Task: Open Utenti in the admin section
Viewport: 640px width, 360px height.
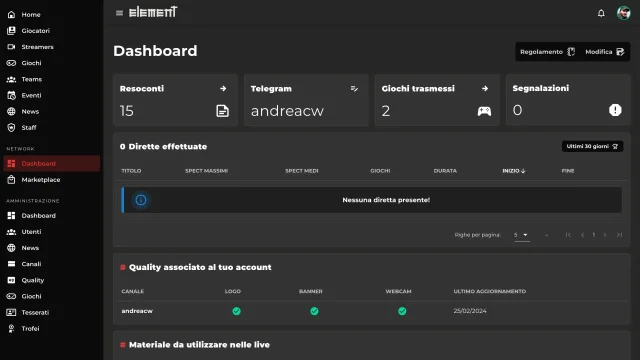Action: (51, 232)
